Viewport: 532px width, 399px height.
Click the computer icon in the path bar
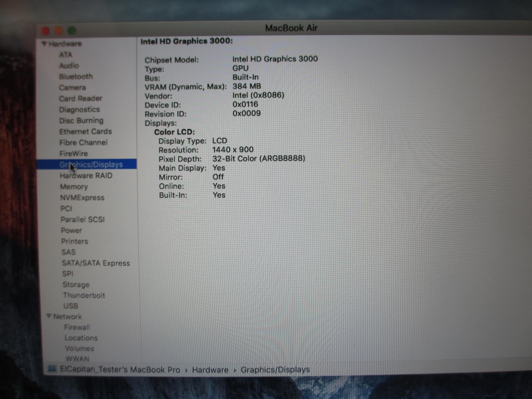(x=52, y=368)
